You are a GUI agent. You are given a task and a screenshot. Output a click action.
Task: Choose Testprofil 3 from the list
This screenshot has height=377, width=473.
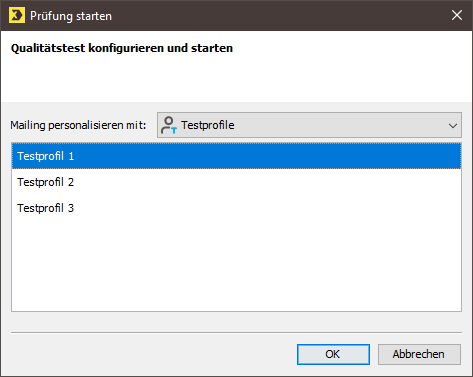coord(236,208)
